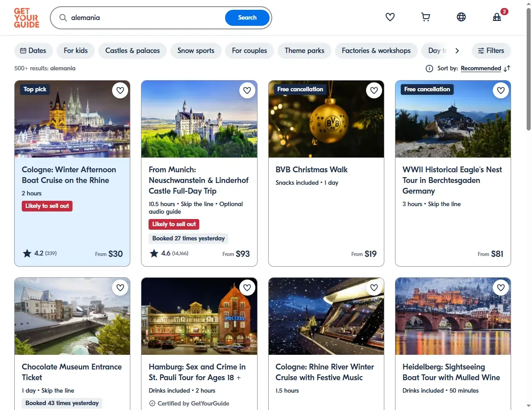Click the From $93 price
The width and height of the screenshot is (532, 410).
[236, 254]
